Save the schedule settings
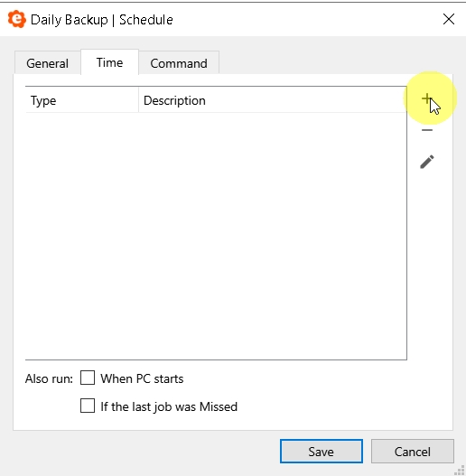The image size is (466, 476). pos(322,452)
